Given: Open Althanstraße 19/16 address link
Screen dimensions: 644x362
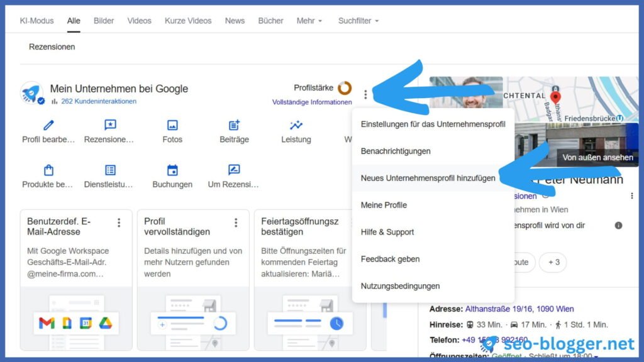Looking at the screenshot, I should click(x=519, y=309).
